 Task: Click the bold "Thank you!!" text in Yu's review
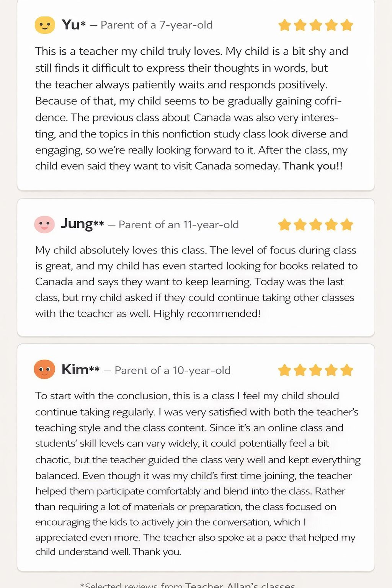[312, 166]
